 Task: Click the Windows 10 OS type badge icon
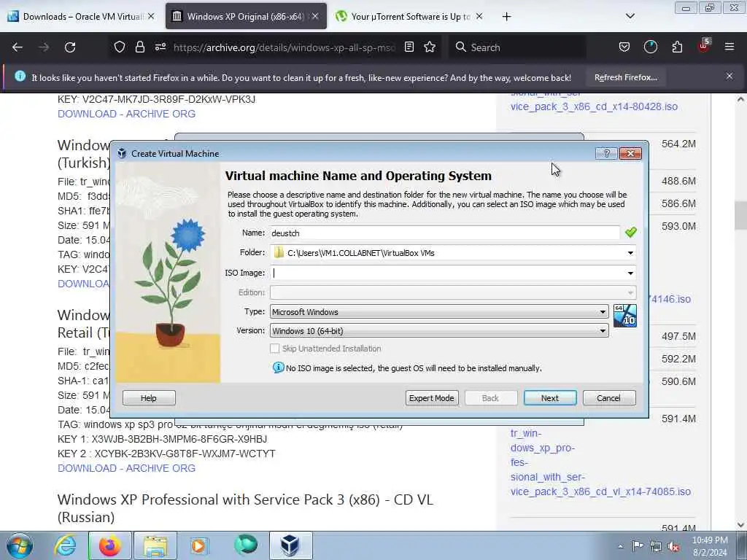[x=624, y=316]
